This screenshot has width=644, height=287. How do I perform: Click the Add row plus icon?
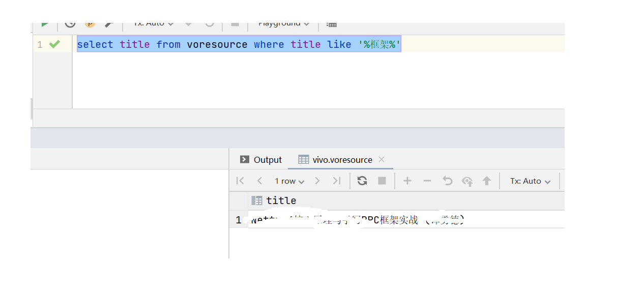pos(407,181)
